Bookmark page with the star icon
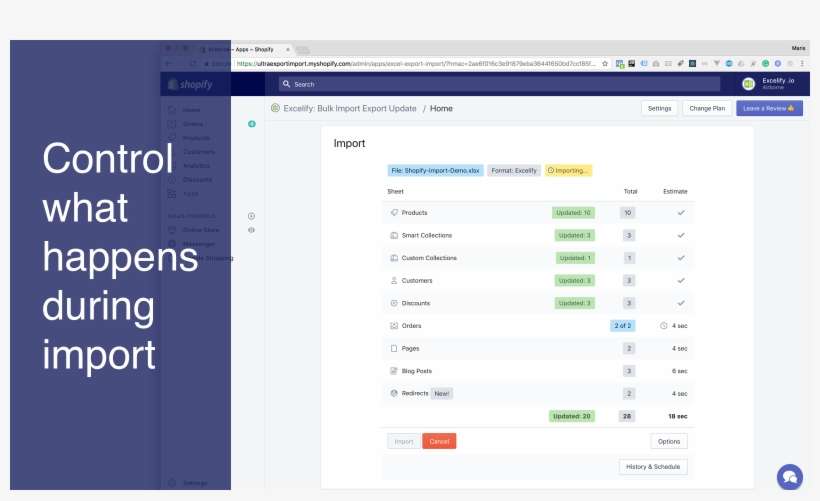The height and width of the screenshot is (501, 820). 605,63
